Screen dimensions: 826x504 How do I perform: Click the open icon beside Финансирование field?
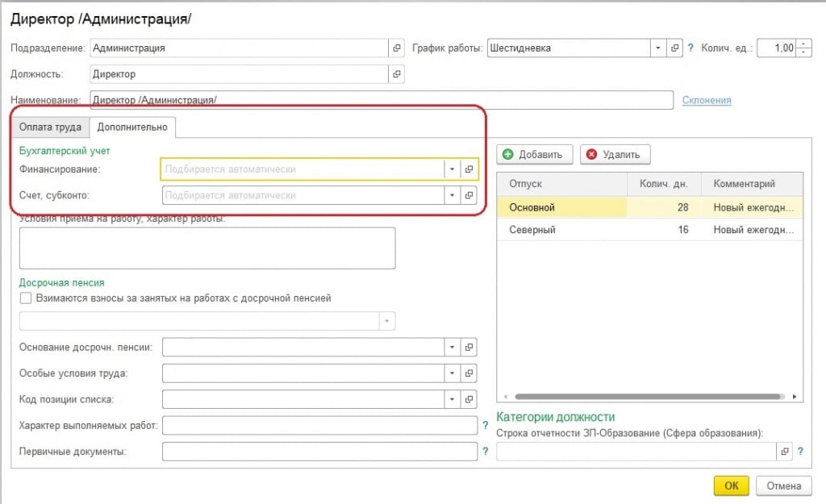[469, 169]
